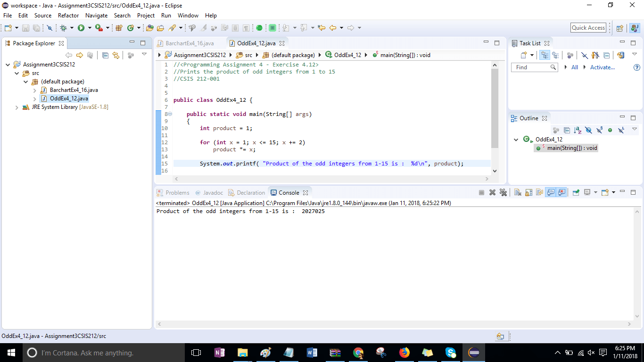Viewport: 644px width, 362px height.
Task: Switch to the Javadoc tab
Action: point(209,193)
